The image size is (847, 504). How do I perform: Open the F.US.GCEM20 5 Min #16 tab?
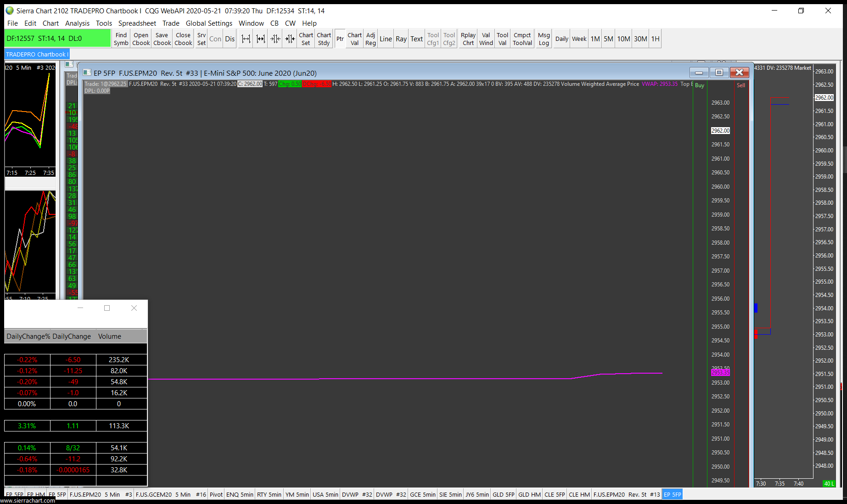(171, 494)
